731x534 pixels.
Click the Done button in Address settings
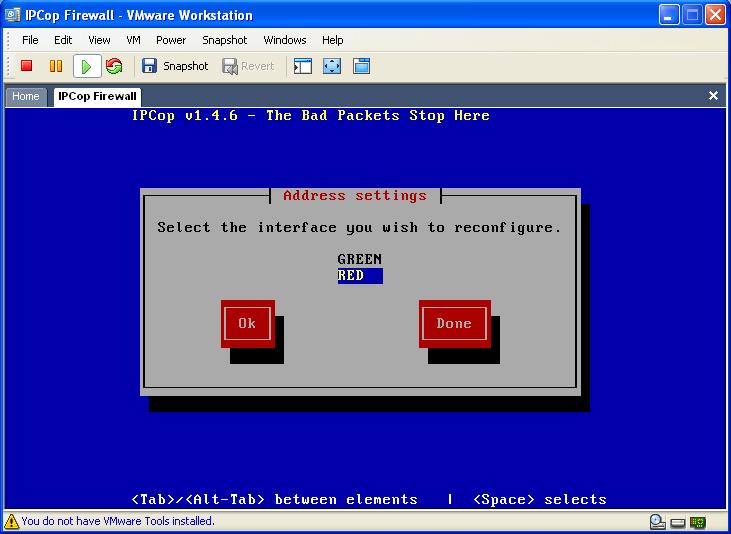(455, 324)
